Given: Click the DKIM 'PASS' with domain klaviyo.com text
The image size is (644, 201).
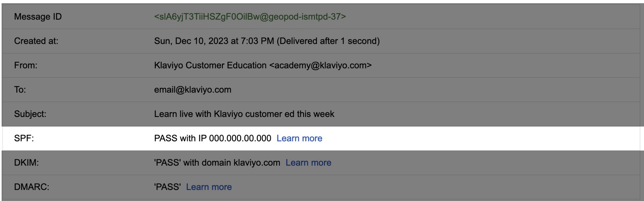Looking at the screenshot, I should 217,163.
